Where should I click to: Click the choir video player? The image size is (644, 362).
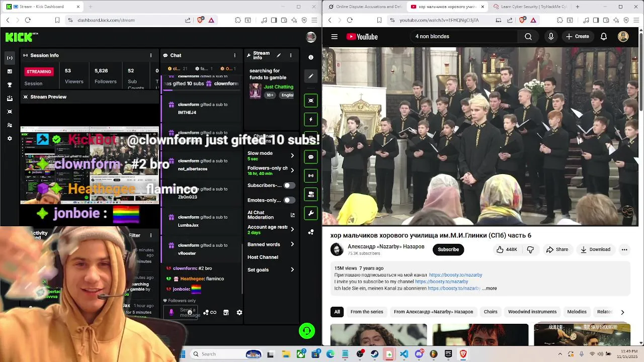[480, 136]
